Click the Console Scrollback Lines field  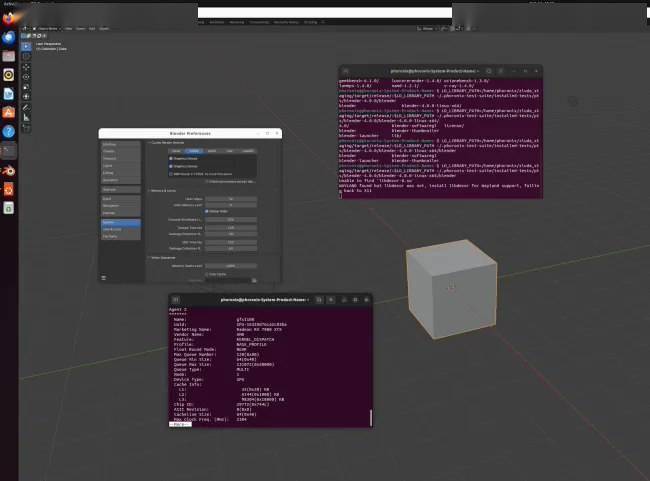pyautogui.click(x=231, y=220)
